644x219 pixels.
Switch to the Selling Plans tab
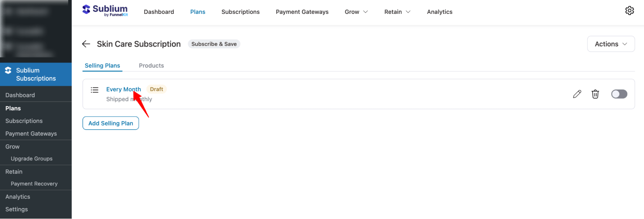click(x=102, y=66)
